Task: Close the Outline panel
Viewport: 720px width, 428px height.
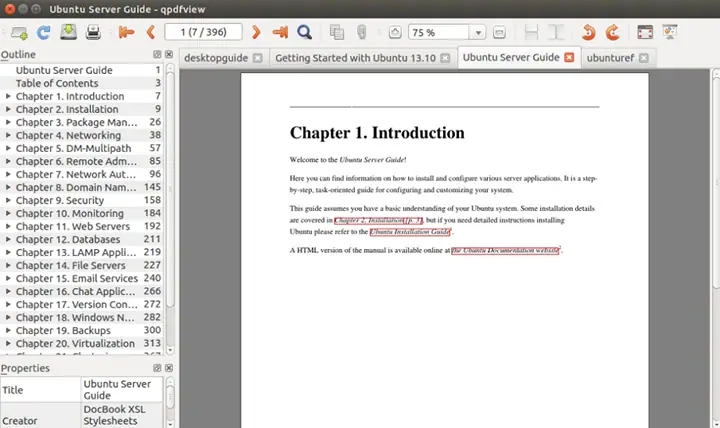Action: click(x=169, y=54)
